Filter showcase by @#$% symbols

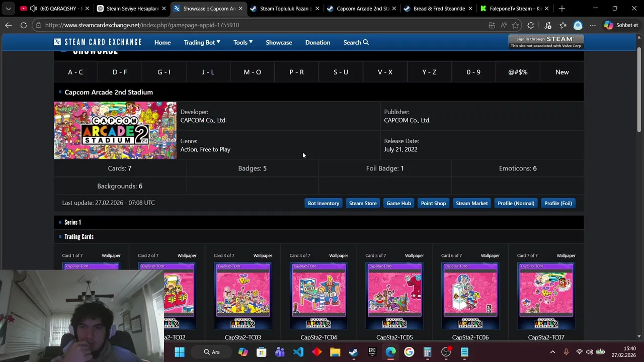pos(518,72)
